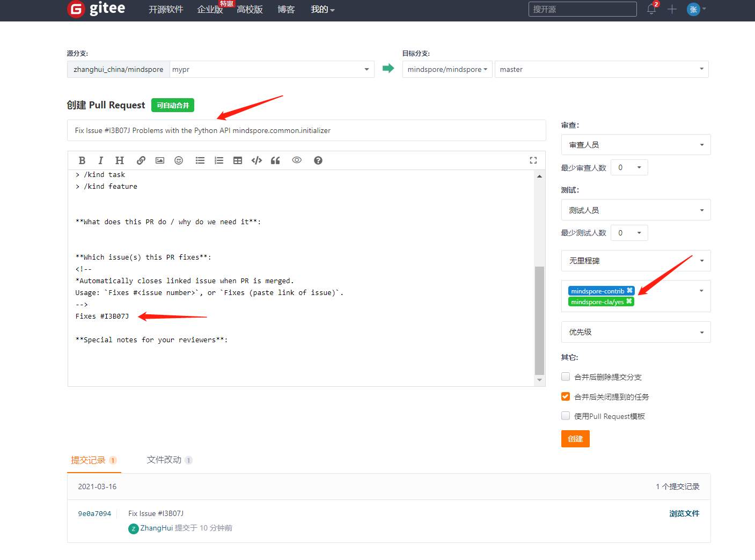Image resolution: width=755 pixels, height=560 pixels.
Task: Open the 高校版 nav menu
Action: [250, 9]
